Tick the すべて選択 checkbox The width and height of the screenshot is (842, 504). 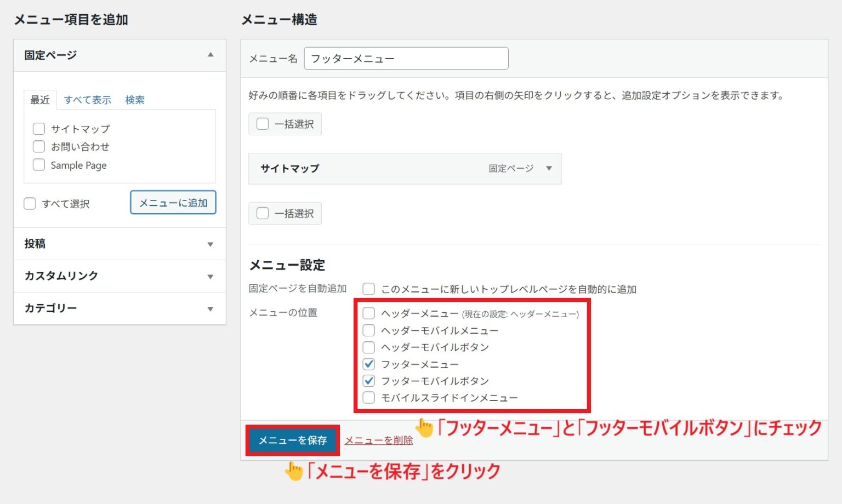click(30, 204)
